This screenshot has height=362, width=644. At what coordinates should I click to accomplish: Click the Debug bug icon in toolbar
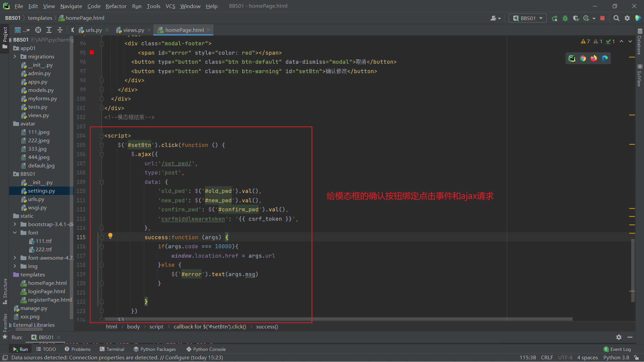[x=565, y=18]
